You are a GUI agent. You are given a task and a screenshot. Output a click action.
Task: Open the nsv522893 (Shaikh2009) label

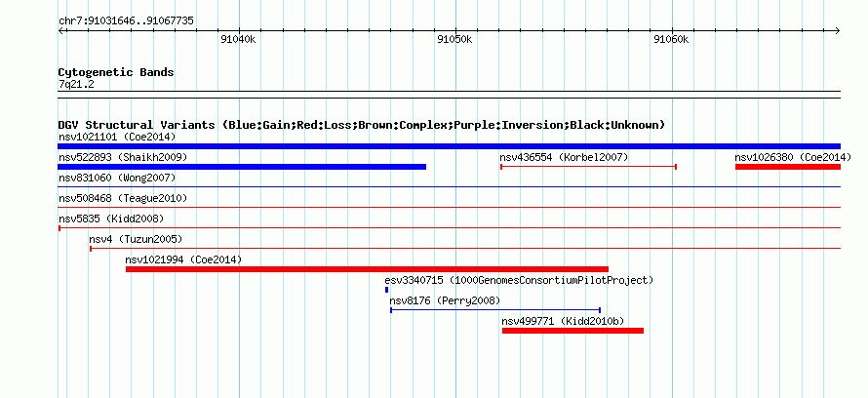(x=123, y=157)
